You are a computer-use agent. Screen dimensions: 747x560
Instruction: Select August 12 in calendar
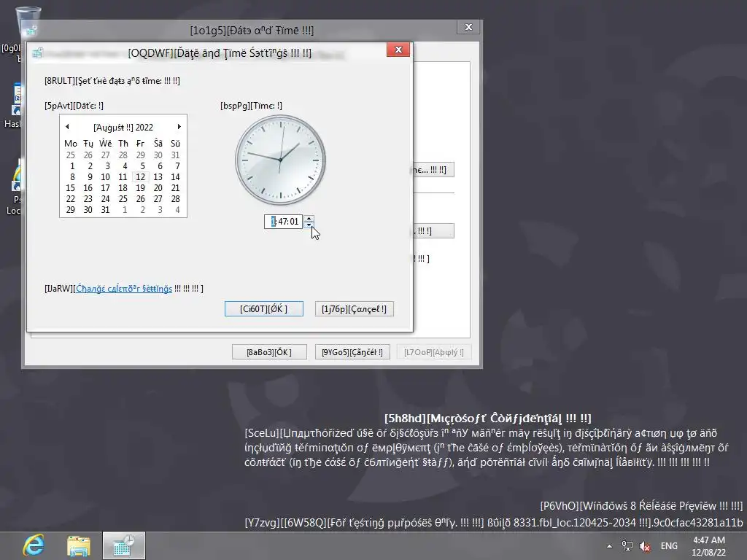(141, 177)
